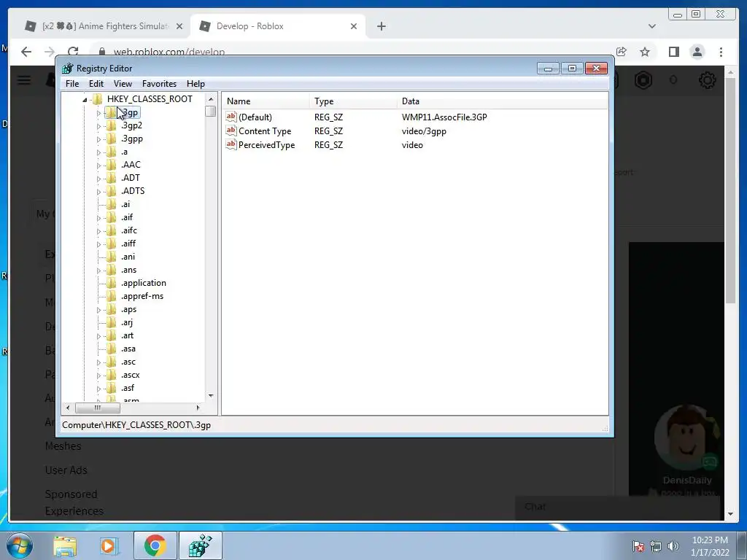
Task: Select the .appref-ms key folder icon
Action: coord(112,296)
